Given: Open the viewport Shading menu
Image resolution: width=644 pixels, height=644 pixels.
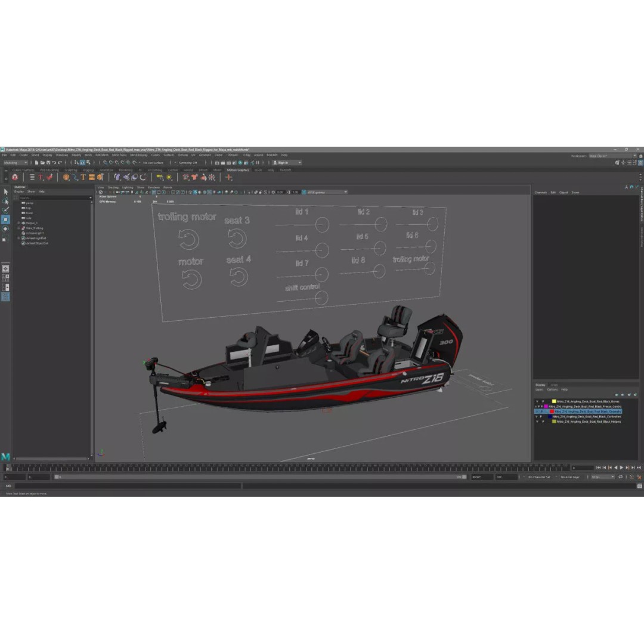Looking at the screenshot, I should click(113, 187).
